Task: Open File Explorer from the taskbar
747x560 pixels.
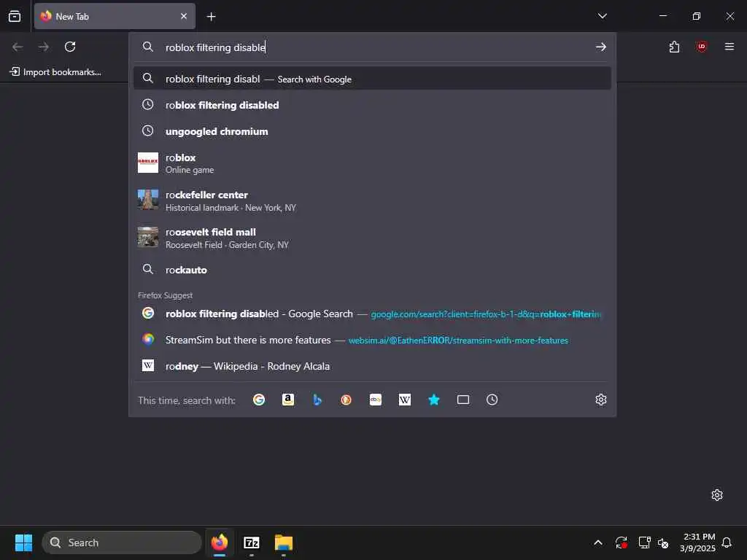Action: tap(284, 542)
